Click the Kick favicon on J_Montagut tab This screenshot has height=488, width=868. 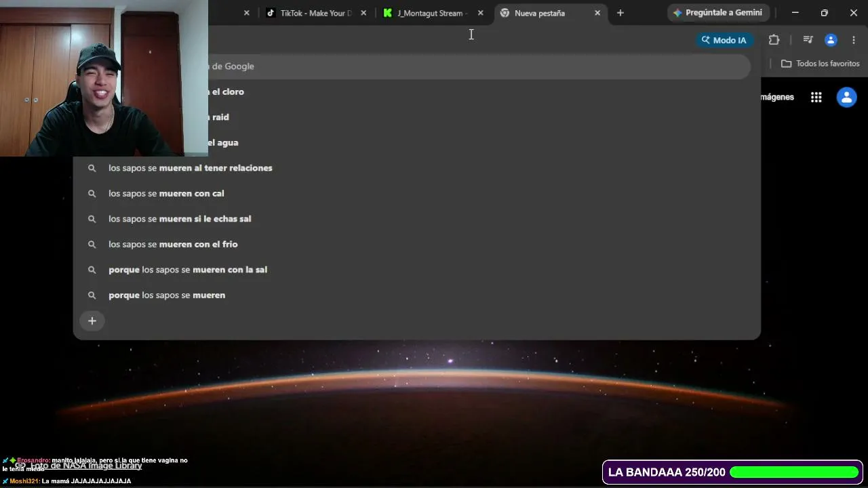pos(388,13)
